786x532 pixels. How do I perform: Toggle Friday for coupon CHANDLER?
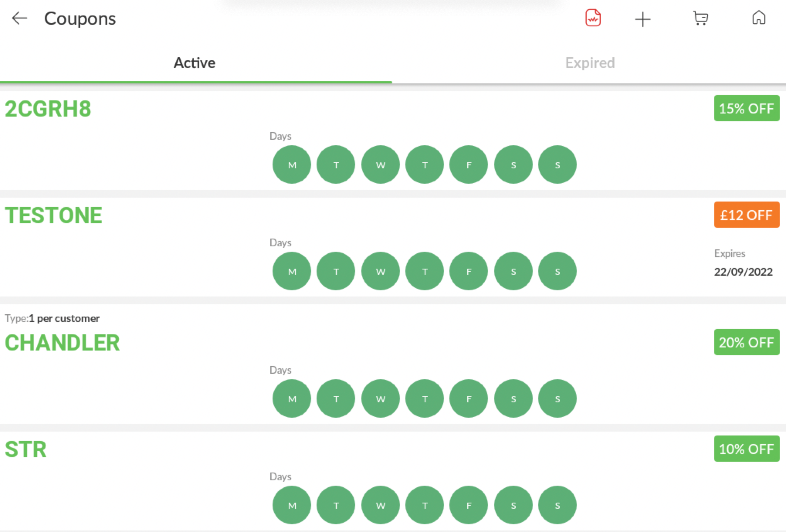469,399
